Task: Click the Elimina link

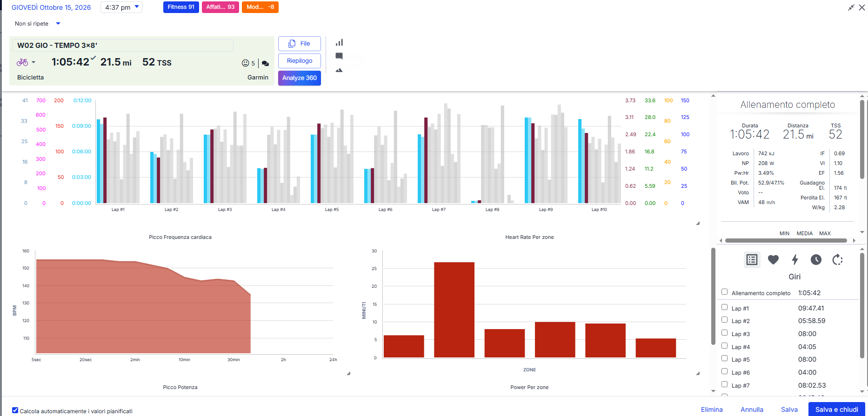Action: point(712,409)
